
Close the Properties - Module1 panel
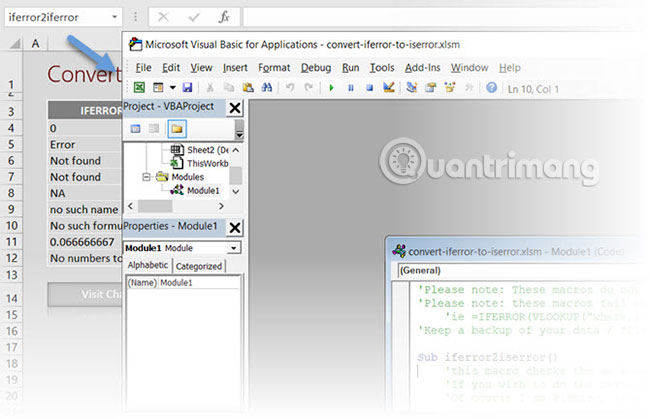[x=235, y=228]
